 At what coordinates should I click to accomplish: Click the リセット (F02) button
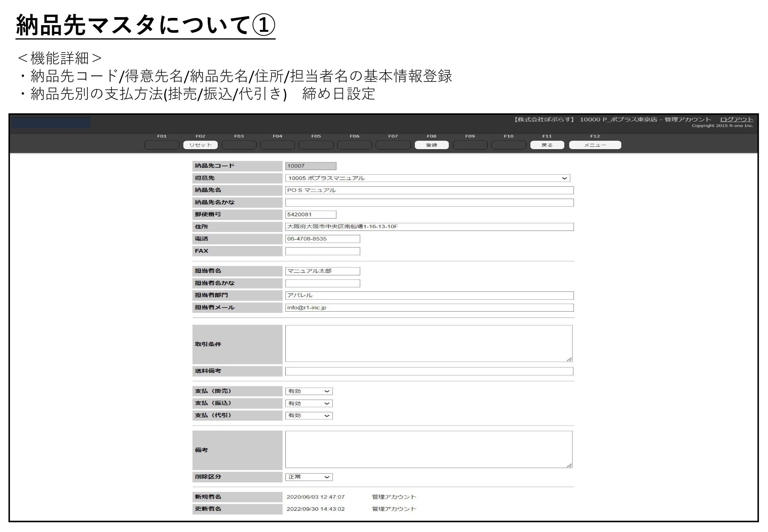pyautogui.click(x=200, y=145)
